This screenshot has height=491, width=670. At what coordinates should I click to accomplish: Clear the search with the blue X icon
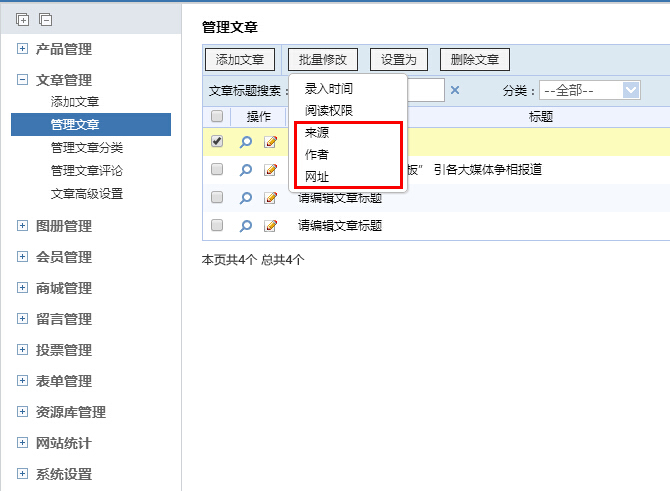pos(455,90)
